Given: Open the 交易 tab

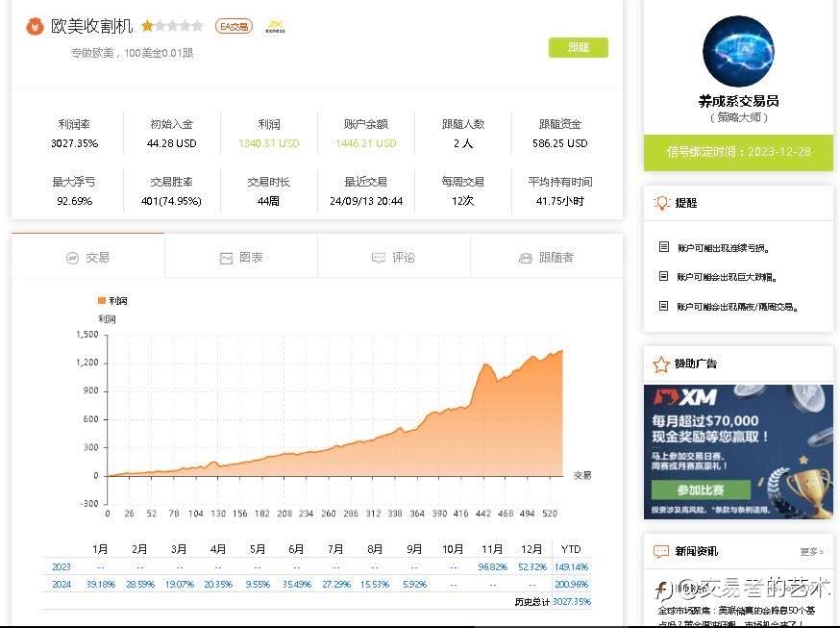Looking at the screenshot, I should (87, 258).
